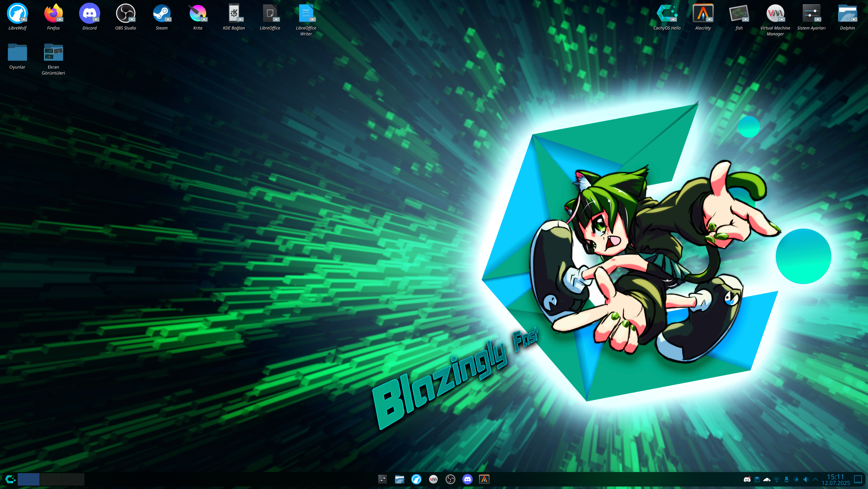
Task: Open the clock showing 15:11
Action: (x=836, y=479)
